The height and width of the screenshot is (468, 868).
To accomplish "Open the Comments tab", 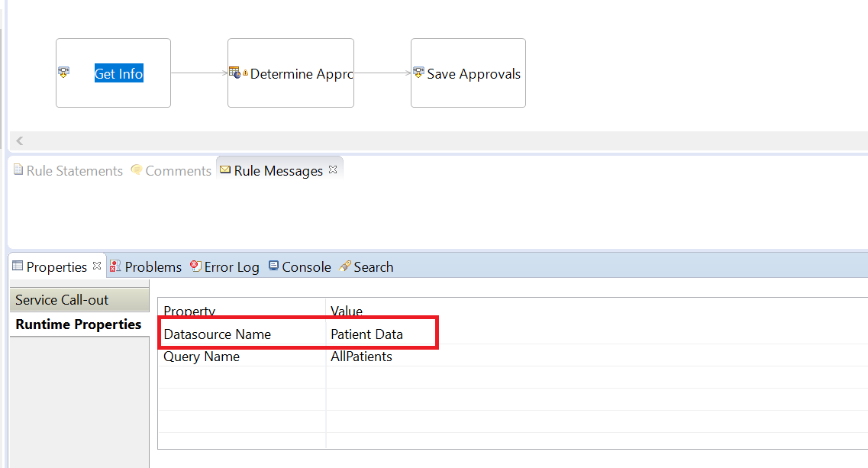I will coord(172,170).
